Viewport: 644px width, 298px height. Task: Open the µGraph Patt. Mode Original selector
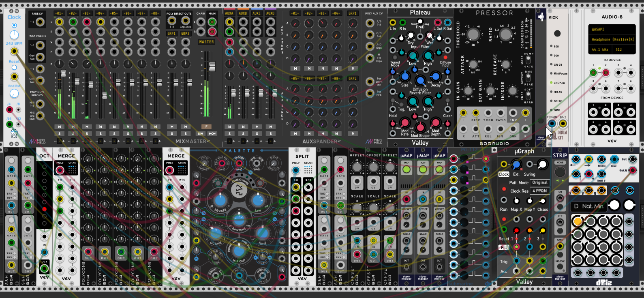click(x=540, y=182)
